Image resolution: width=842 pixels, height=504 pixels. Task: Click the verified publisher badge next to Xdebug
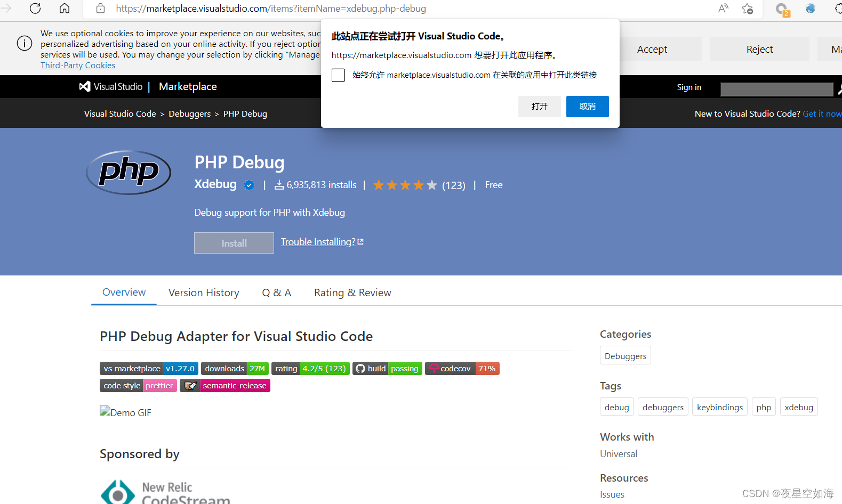(249, 185)
